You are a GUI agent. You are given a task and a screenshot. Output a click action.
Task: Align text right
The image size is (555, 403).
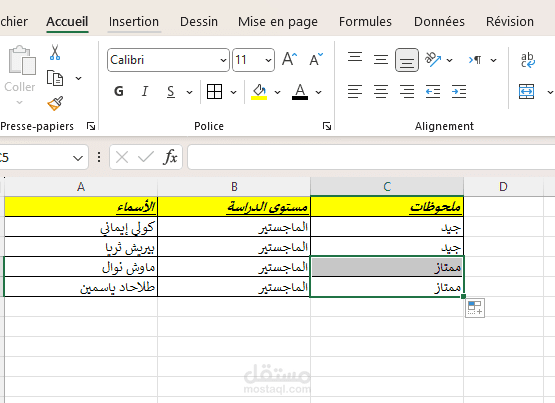[x=407, y=92]
